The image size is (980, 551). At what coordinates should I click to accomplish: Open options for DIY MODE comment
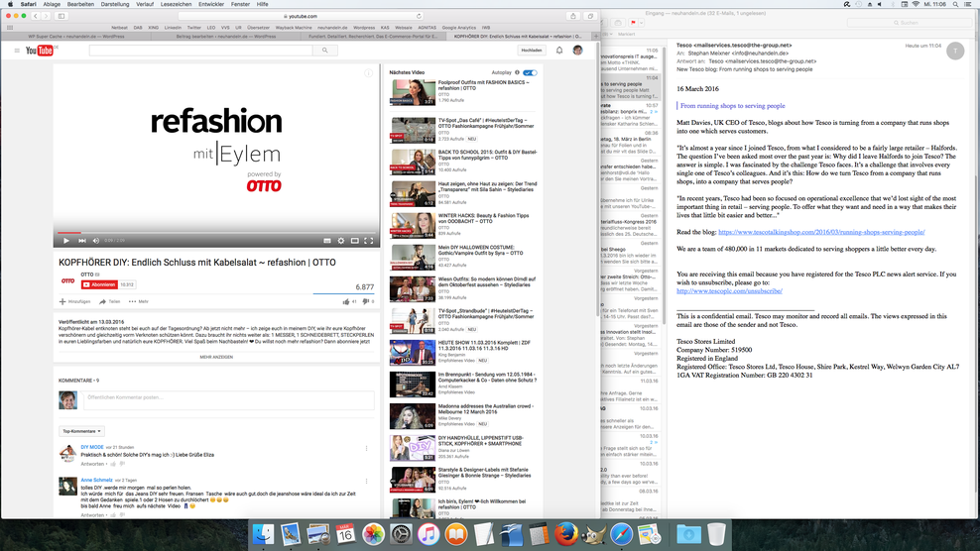[366, 449]
